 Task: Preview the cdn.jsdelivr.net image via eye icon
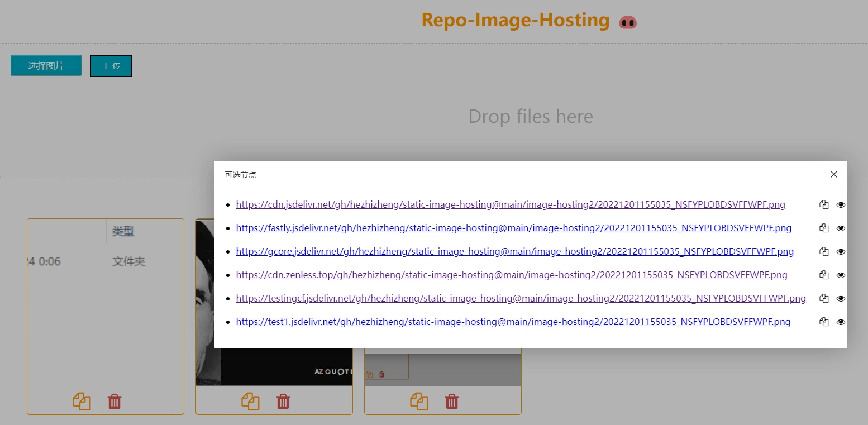pyautogui.click(x=841, y=204)
